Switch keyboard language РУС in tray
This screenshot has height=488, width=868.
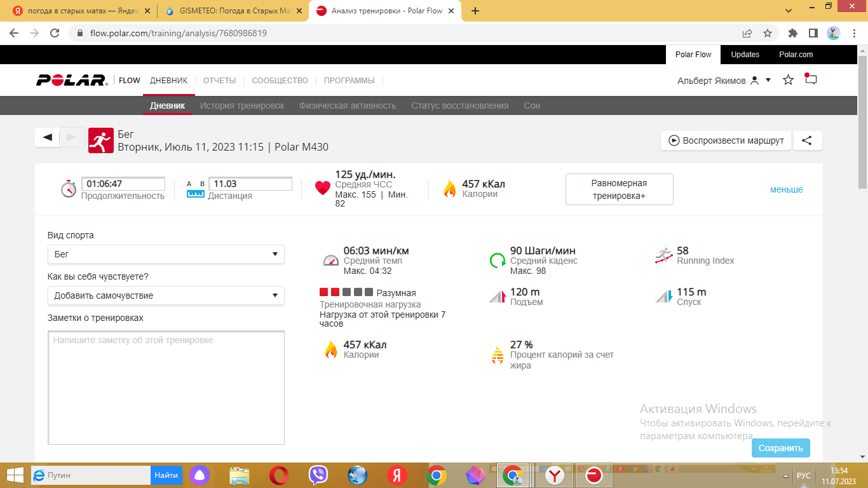[x=804, y=475]
